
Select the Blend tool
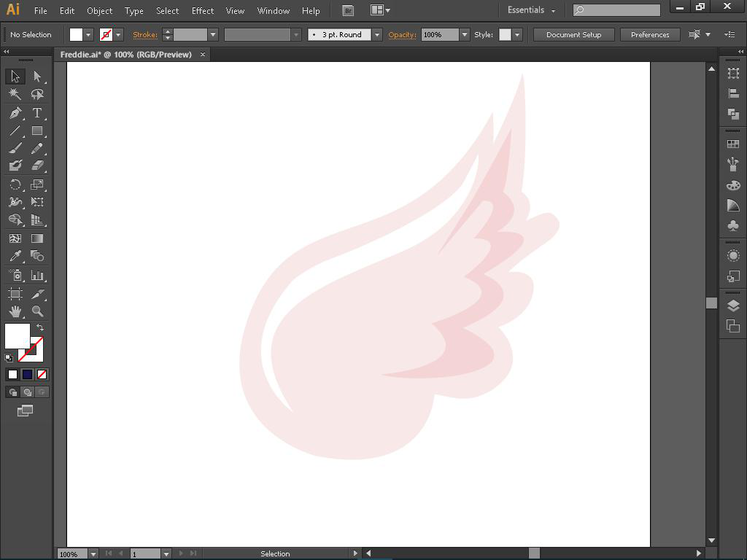[37, 256]
